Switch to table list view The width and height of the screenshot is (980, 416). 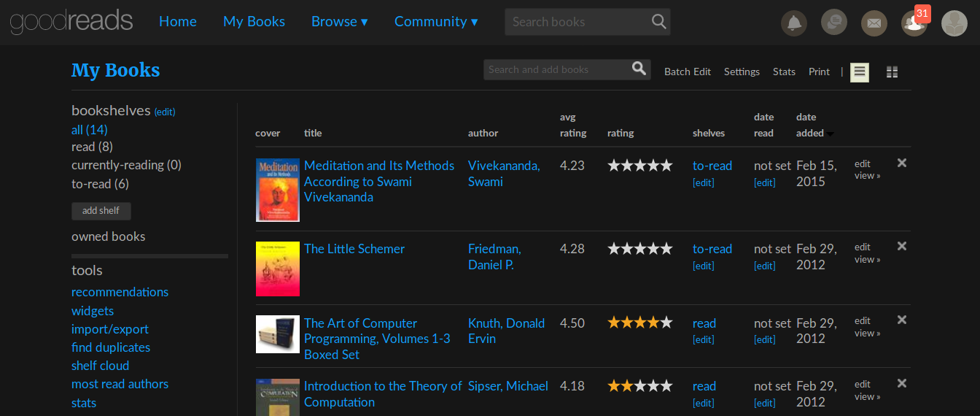click(860, 72)
